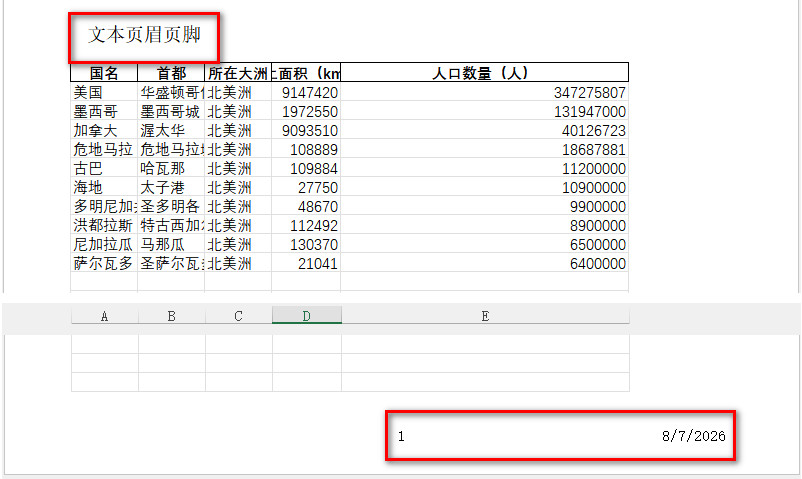The width and height of the screenshot is (802, 479).
Task: Select the area value 109884
Action: [x=306, y=168]
